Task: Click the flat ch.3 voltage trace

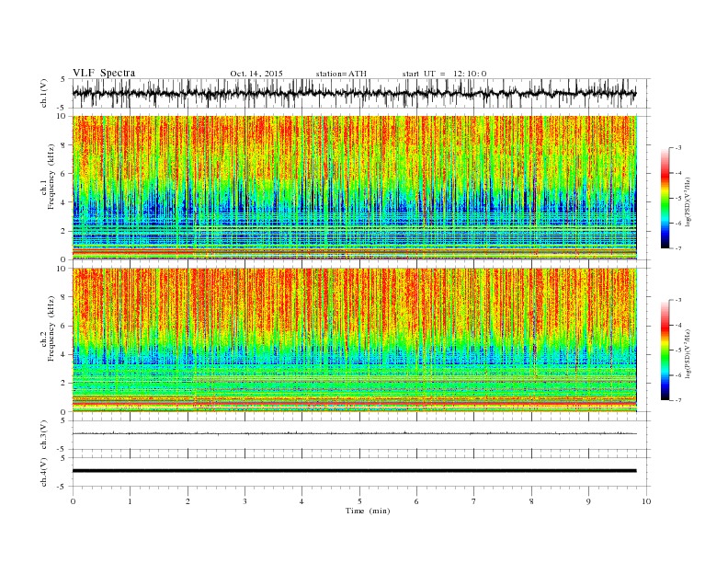Action: coord(355,433)
